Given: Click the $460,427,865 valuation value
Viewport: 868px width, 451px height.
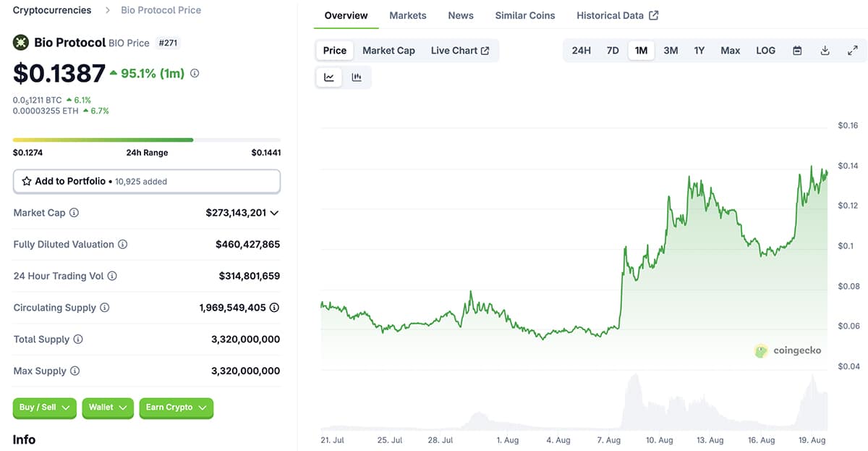Looking at the screenshot, I should click(x=247, y=245).
